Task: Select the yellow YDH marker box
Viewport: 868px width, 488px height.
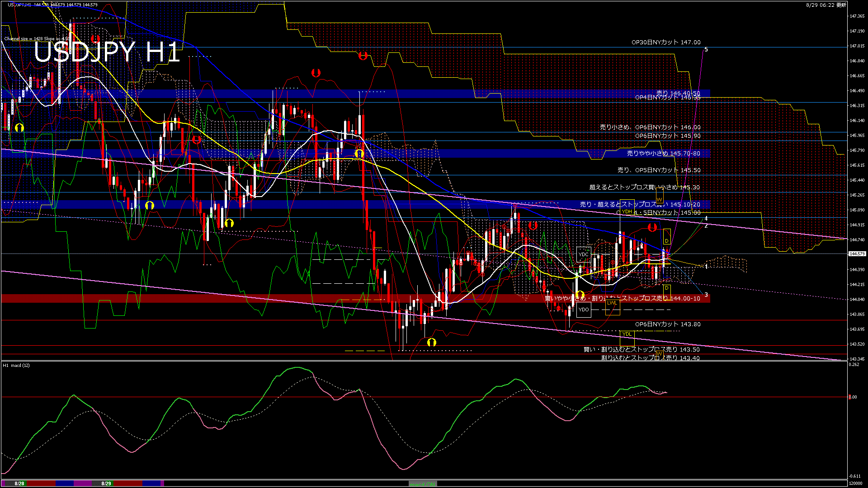Action: [627, 211]
